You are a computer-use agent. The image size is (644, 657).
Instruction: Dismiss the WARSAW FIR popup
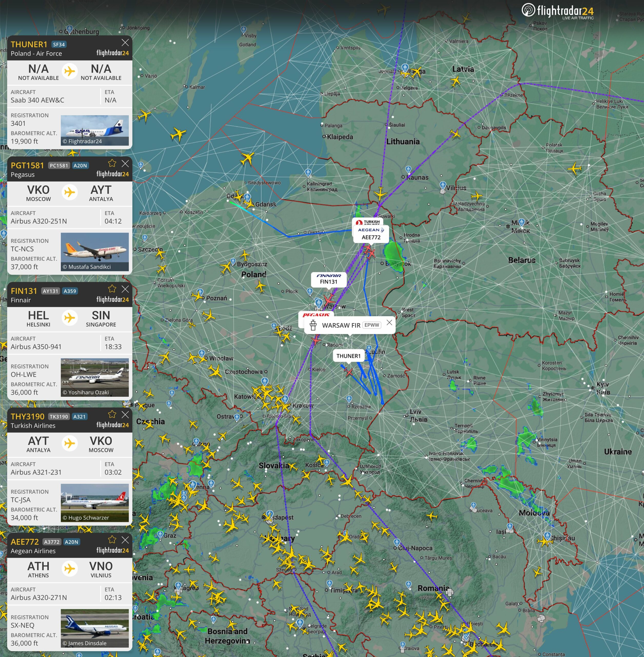(389, 323)
